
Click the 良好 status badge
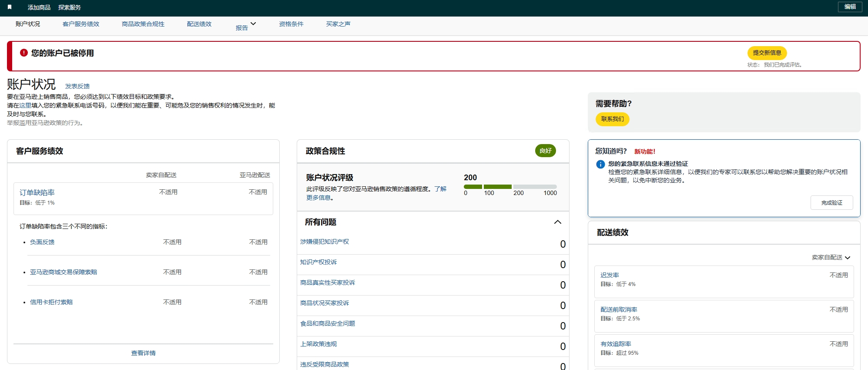point(545,151)
